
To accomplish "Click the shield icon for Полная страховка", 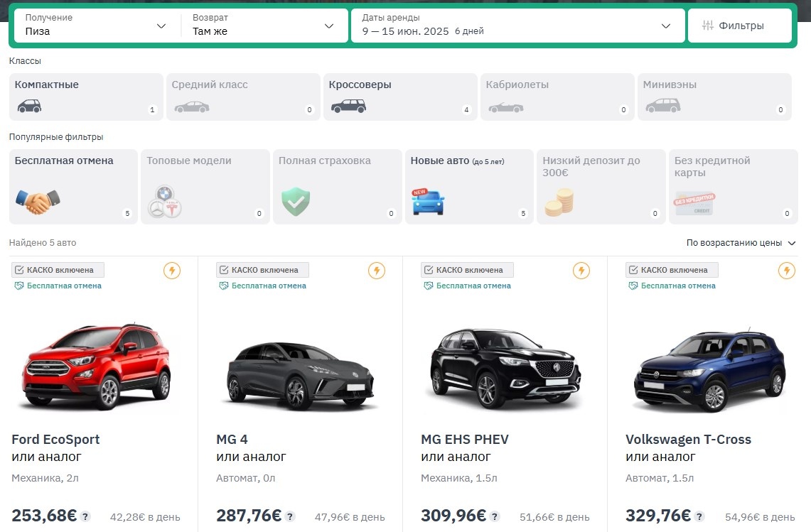I will [x=295, y=201].
